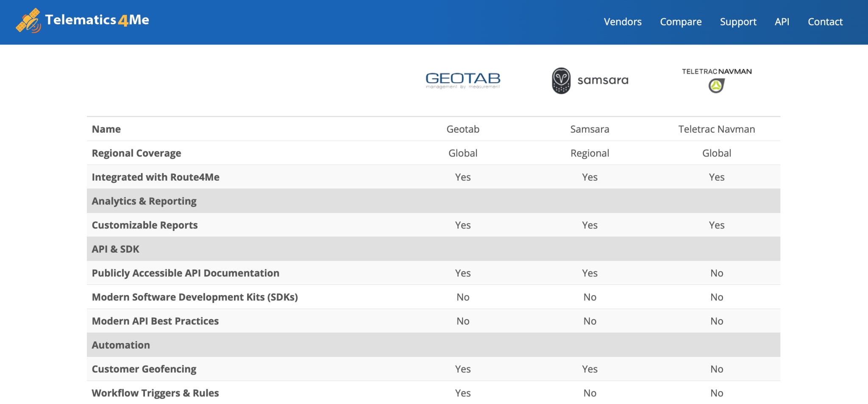Screen dimensions: 868x404
Task: Click Samsara's No for API Best Practices
Action: [x=590, y=321]
